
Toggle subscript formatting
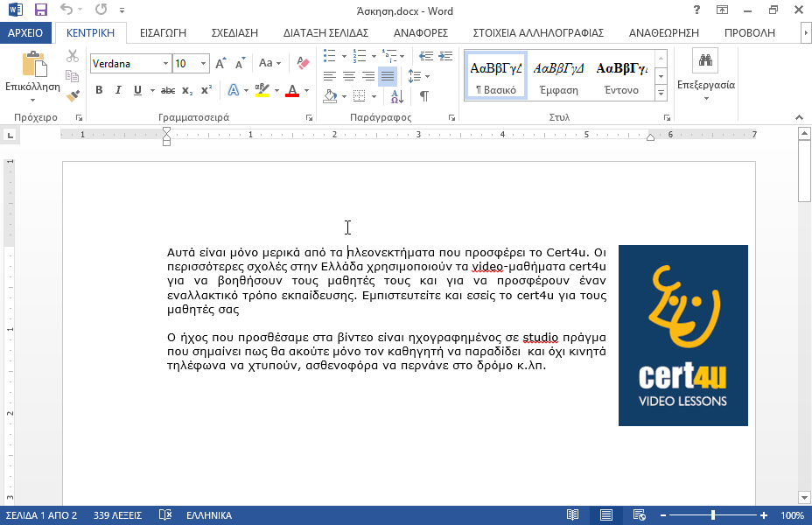coord(187,91)
